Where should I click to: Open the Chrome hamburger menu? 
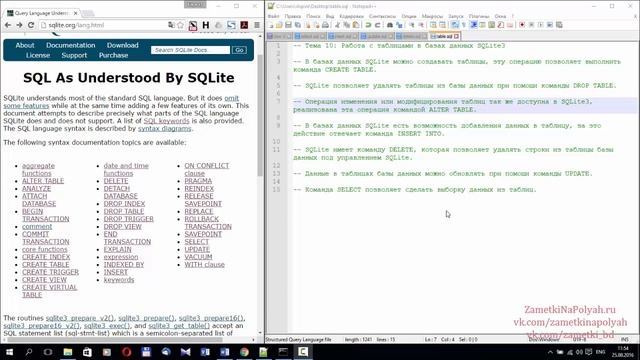point(257,25)
